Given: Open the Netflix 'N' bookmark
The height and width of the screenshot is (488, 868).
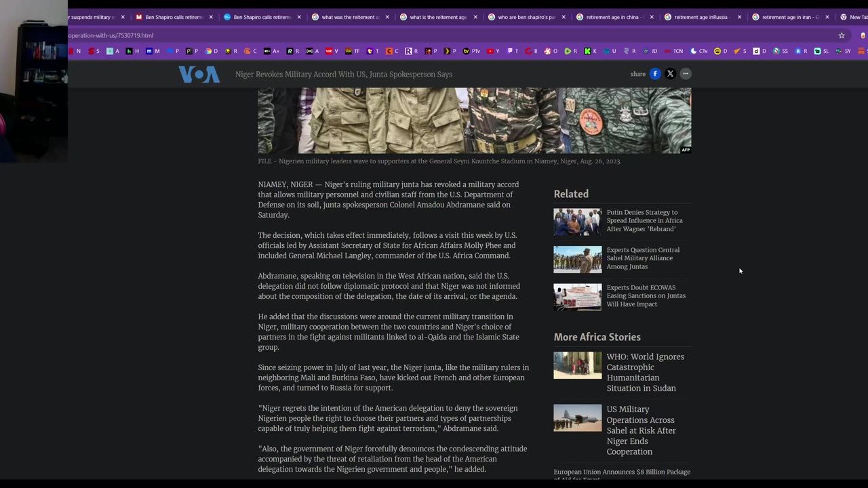Looking at the screenshot, I should click(75, 51).
